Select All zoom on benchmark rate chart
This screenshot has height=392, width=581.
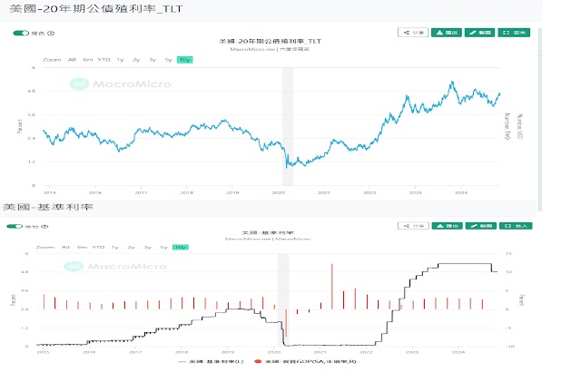click(65, 247)
